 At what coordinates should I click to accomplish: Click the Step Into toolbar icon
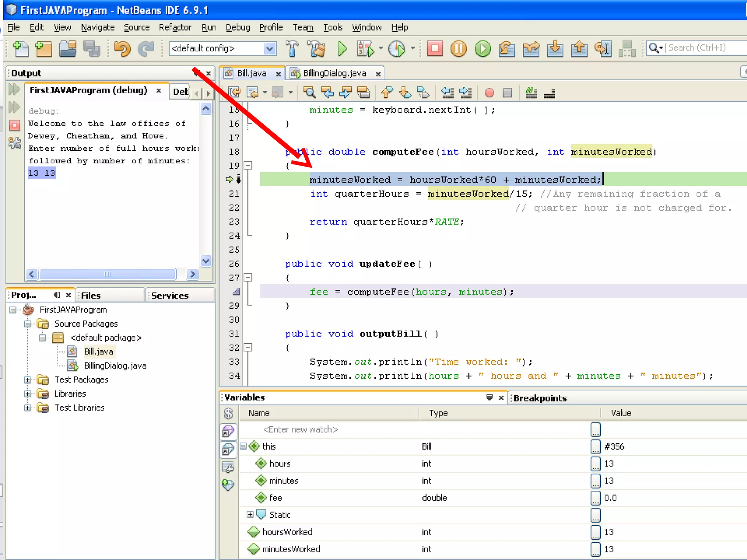coord(555,48)
